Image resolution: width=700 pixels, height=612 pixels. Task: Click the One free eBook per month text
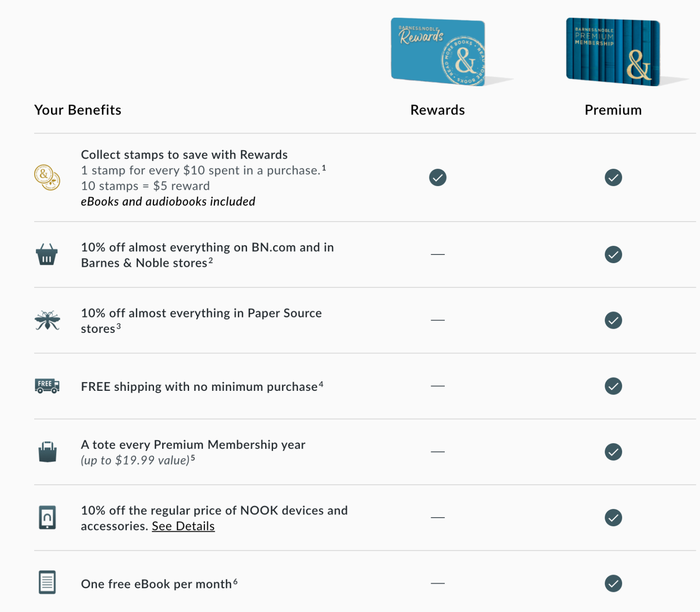[156, 584]
